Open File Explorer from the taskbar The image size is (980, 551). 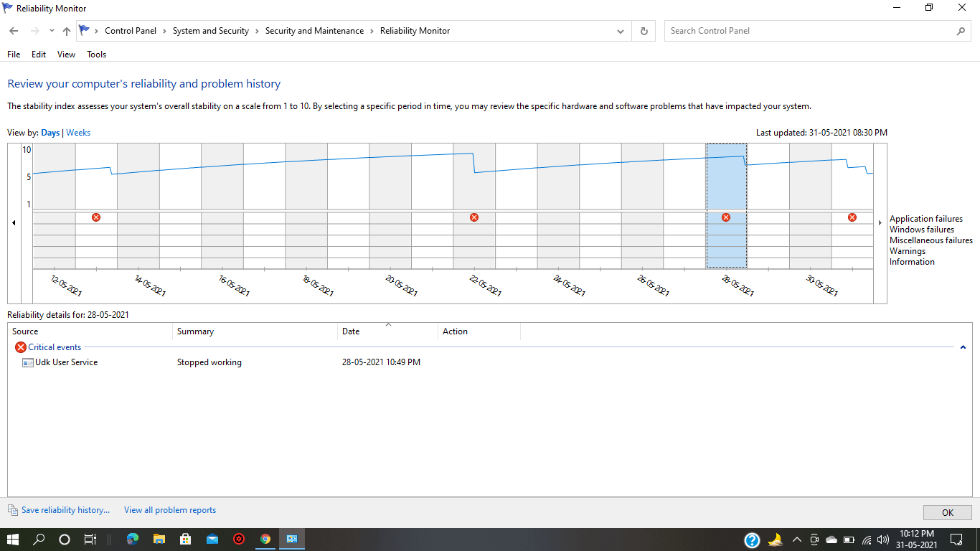point(159,539)
